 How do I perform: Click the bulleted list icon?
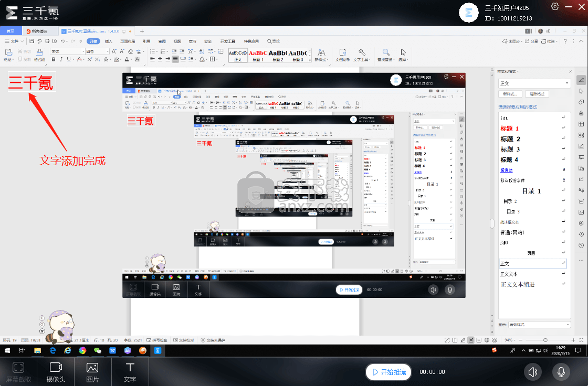tap(153, 51)
